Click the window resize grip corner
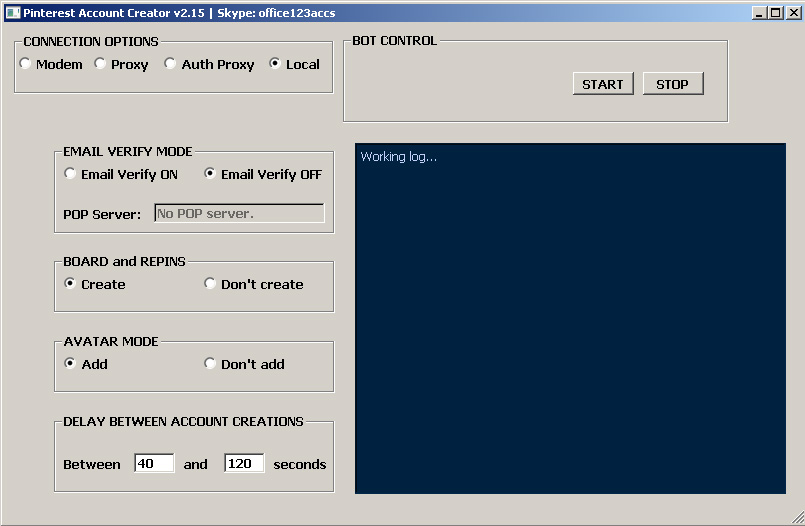The height and width of the screenshot is (526, 805). click(798, 518)
